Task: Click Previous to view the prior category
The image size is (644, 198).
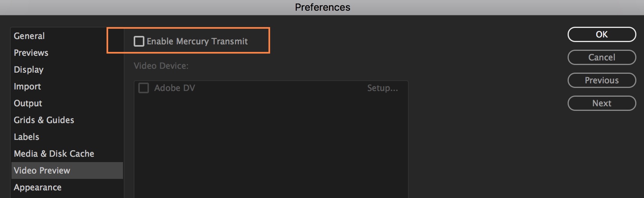Action: (x=602, y=80)
